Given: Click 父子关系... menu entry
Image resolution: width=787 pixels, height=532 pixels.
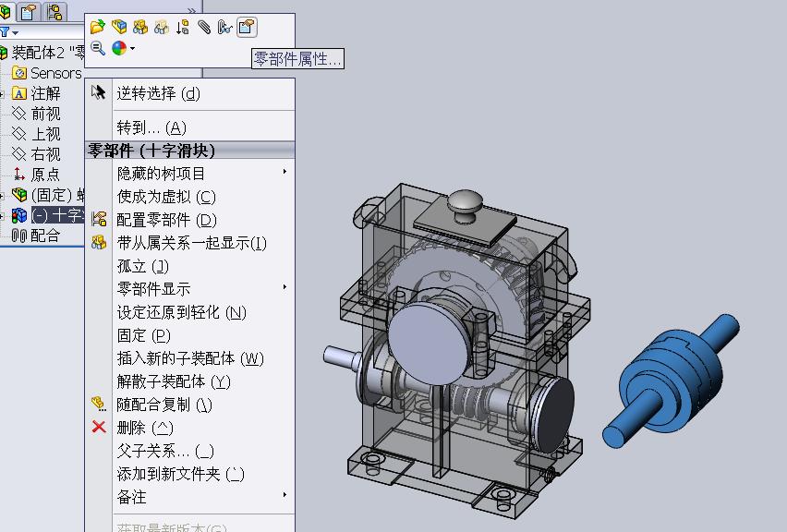Looking at the screenshot, I should pos(189,451).
